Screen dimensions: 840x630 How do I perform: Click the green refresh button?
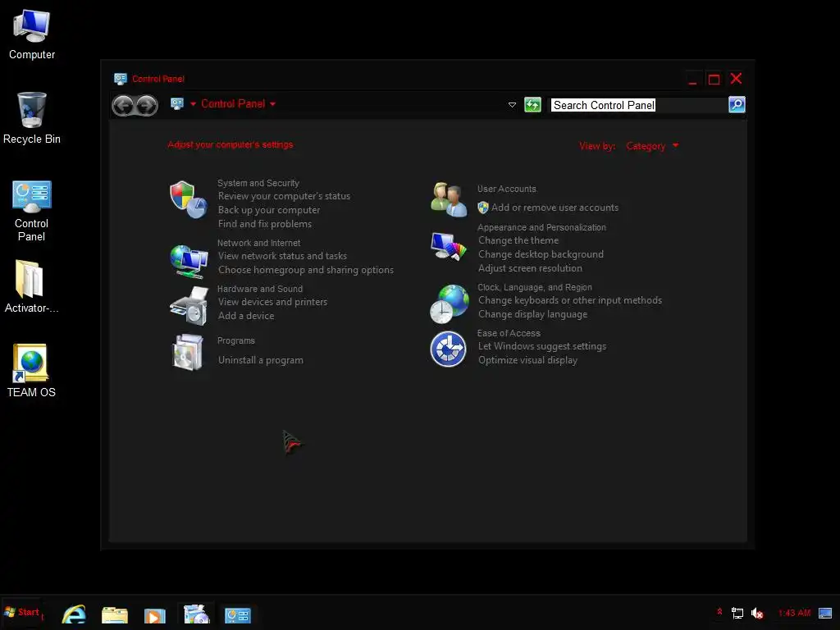click(532, 104)
